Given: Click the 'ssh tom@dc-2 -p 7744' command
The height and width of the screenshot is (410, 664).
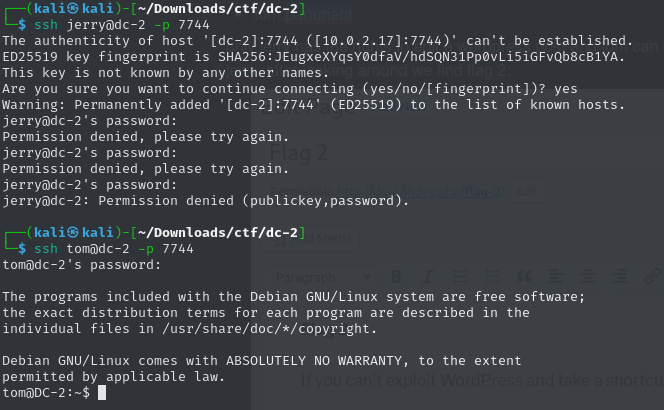Looking at the screenshot, I should pos(113,249).
